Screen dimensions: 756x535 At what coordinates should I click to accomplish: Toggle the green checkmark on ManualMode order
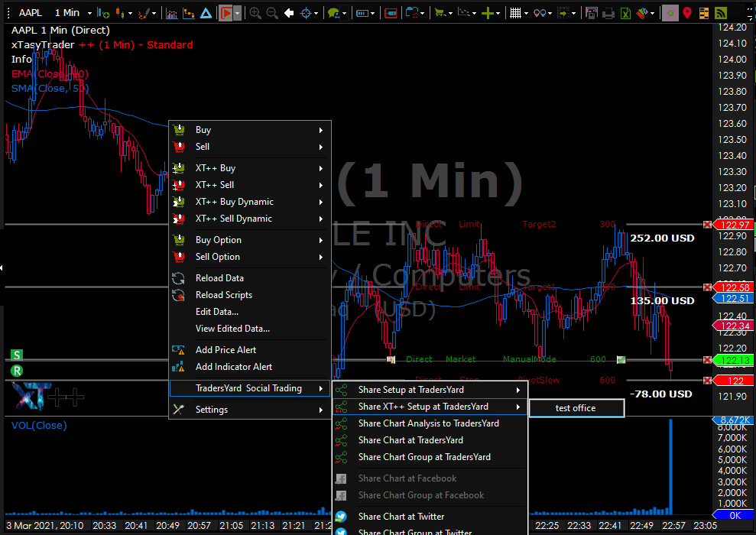pyautogui.click(x=621, y=359)
